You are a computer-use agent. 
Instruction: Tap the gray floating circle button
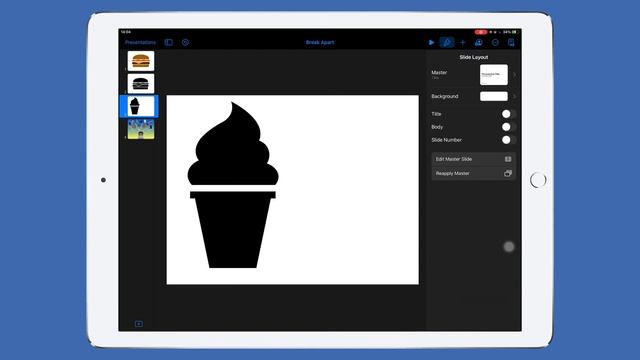tap(509, 247)
